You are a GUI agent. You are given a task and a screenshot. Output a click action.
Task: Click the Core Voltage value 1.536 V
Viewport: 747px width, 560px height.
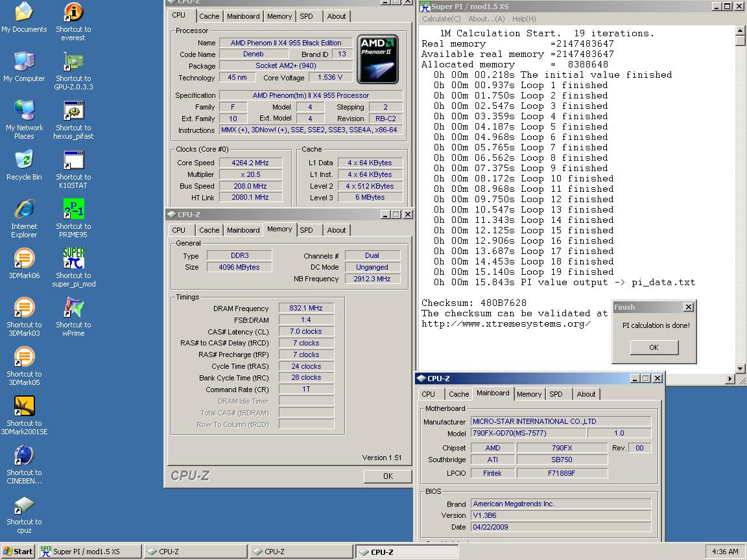tap(329, 77)
